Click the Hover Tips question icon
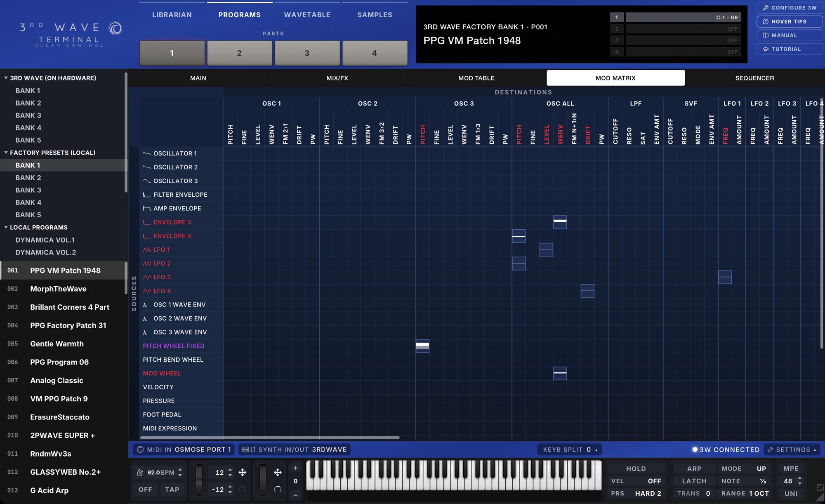The image size is (825, 504). (766, 21)
